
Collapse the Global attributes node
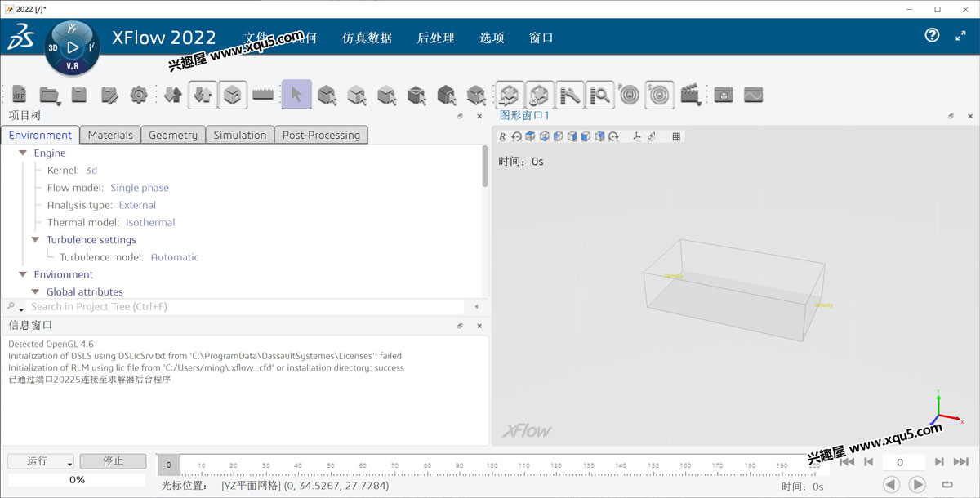36,291
